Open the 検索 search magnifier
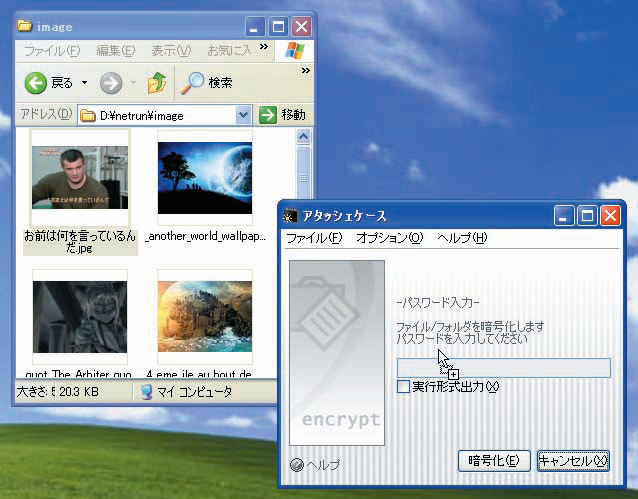Viewport: 638px width, 499px height. point(192,83)
